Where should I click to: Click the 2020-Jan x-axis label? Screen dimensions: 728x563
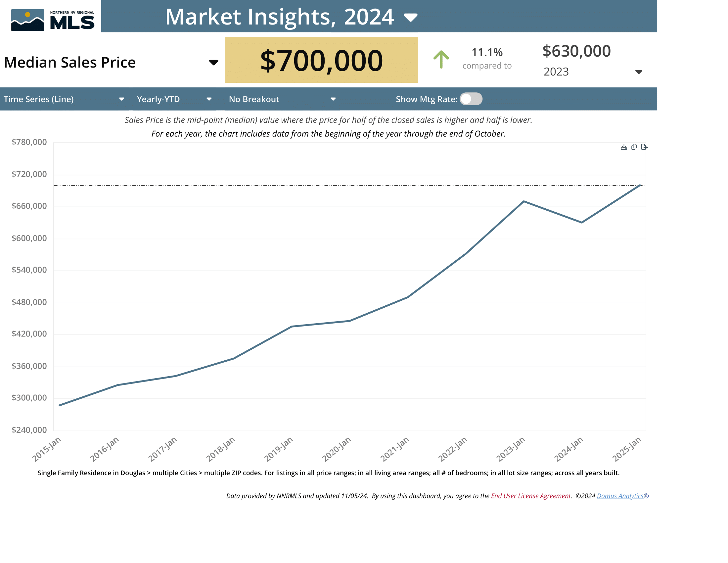[337, 449]
